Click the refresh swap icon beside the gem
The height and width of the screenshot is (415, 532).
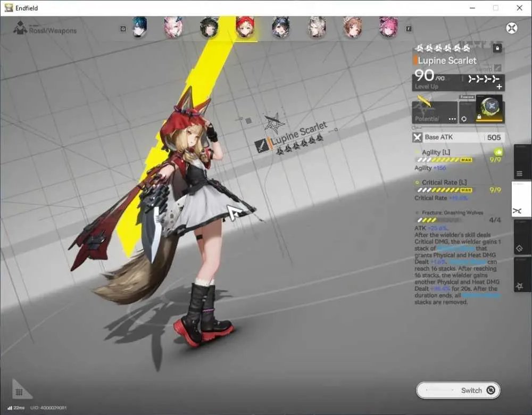click(x=464, y=119)
